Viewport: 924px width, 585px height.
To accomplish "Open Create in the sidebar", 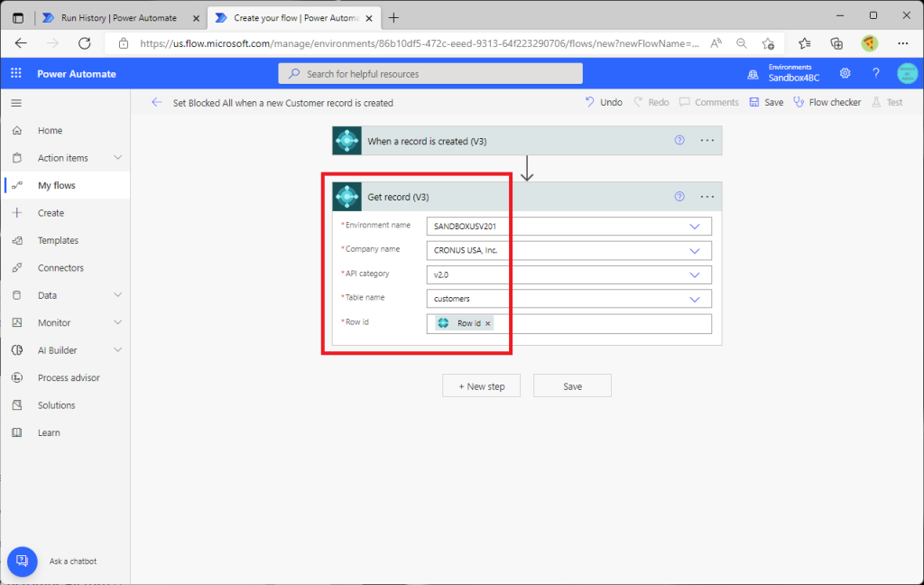I will (x=65, y=213).
